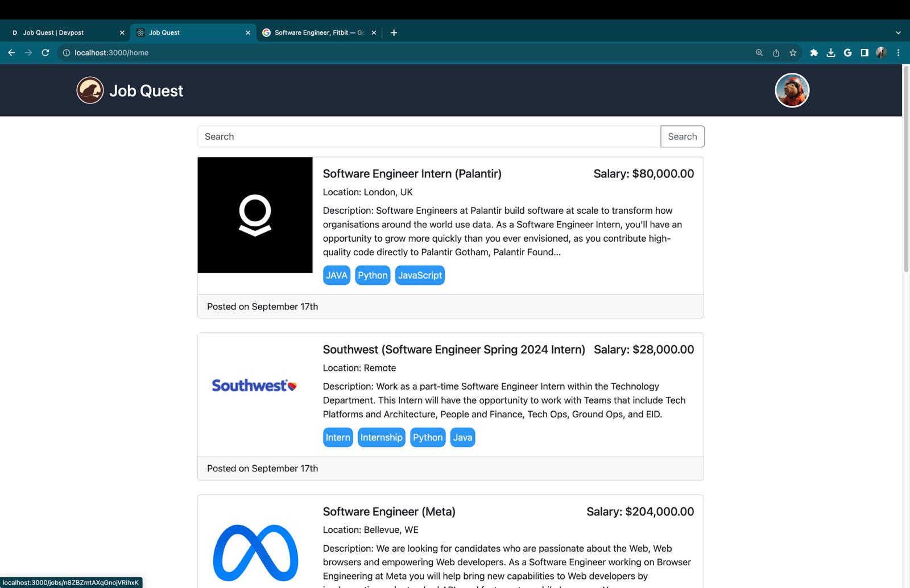Screen dimensions: 910x588
Task: Open Southwest Software Engineer Spring 2024 Intern title
Action: pos(454,350)
